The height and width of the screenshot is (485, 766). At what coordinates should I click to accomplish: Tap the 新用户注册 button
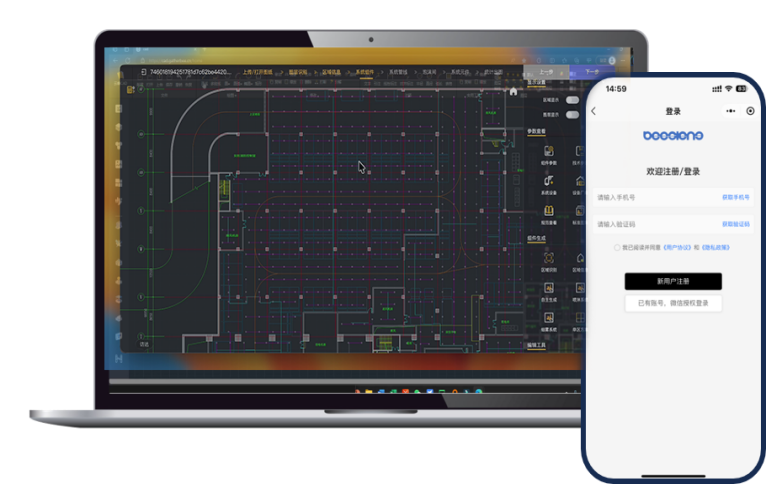point(673,281)
